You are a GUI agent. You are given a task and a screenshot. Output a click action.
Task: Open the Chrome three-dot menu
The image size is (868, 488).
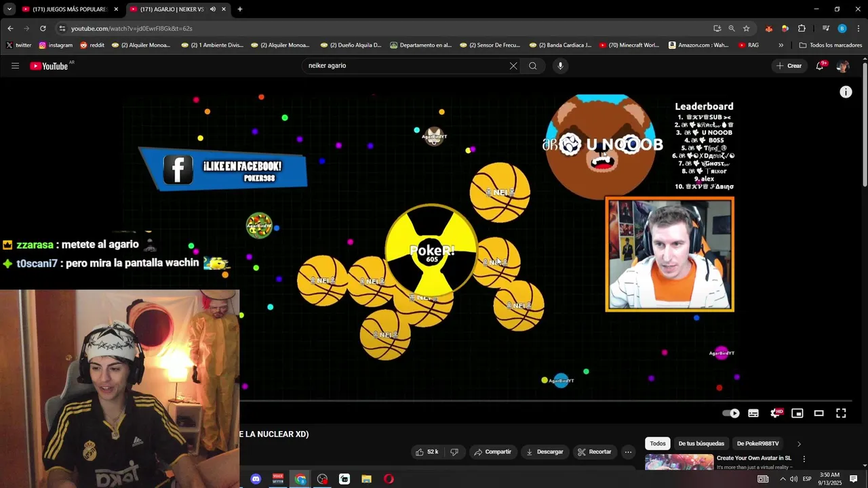point(859,28)
